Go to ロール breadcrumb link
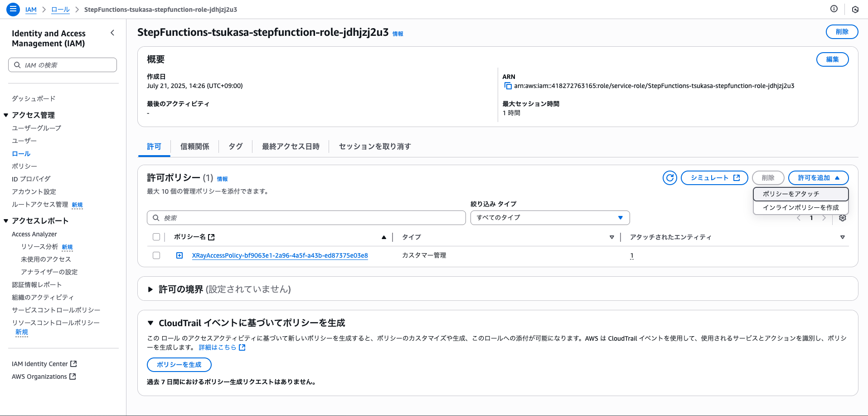Viewport: 868px width, 416px height. 60,10
